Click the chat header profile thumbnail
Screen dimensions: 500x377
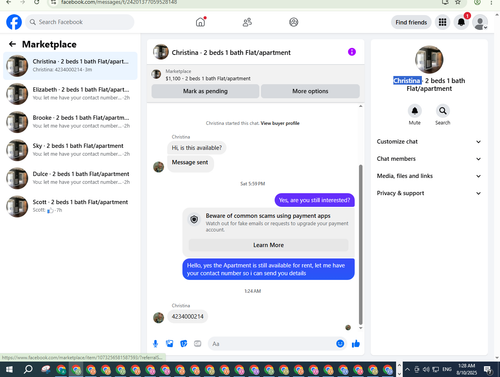161,52
